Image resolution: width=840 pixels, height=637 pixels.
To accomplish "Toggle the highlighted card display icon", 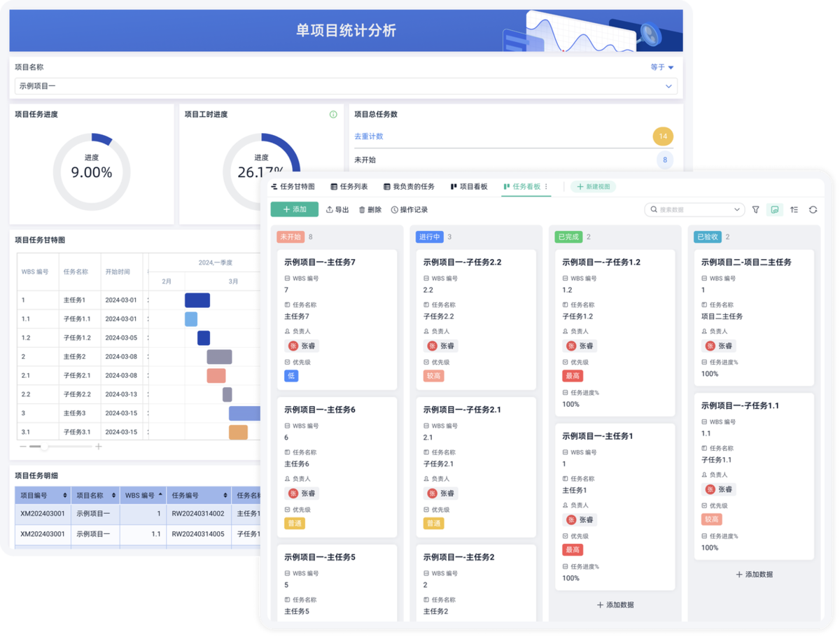I will coord(775,209).
